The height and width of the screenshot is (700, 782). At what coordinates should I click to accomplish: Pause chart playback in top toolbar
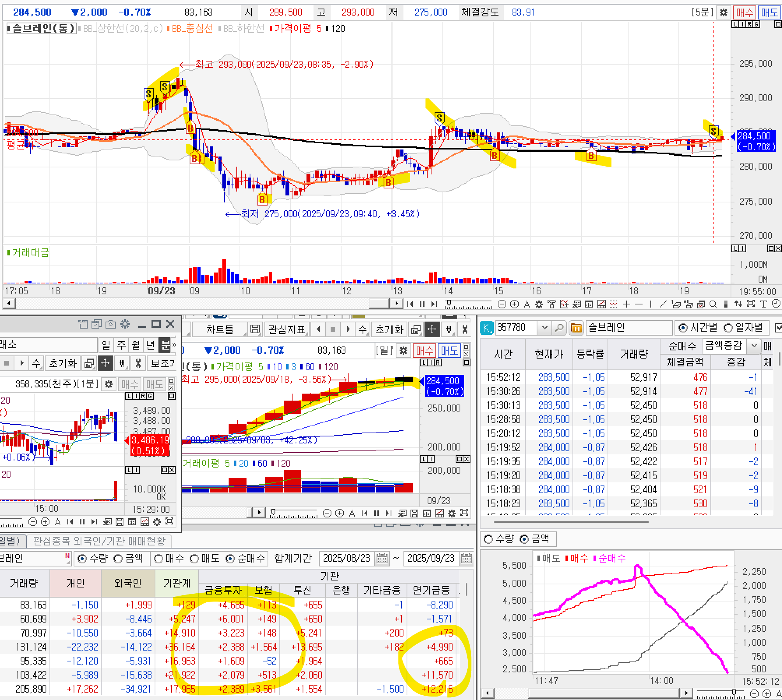coord(422,304)
